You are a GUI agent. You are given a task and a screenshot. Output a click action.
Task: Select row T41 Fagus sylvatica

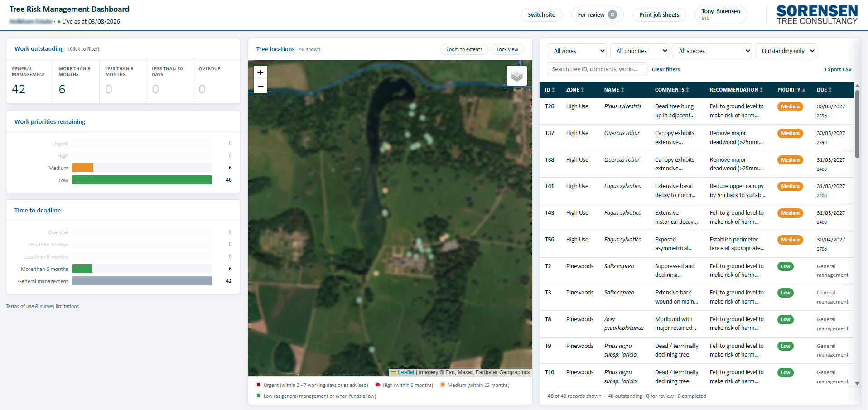click(696, 191)
